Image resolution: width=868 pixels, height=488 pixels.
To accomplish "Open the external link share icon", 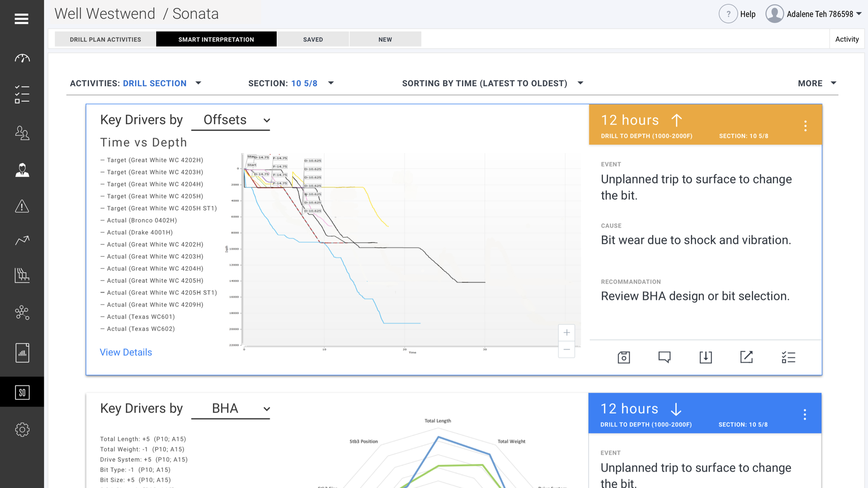I will coord(746,357).
